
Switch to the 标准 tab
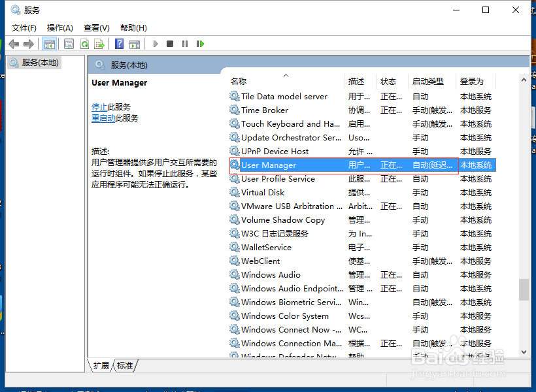[124, 366]
